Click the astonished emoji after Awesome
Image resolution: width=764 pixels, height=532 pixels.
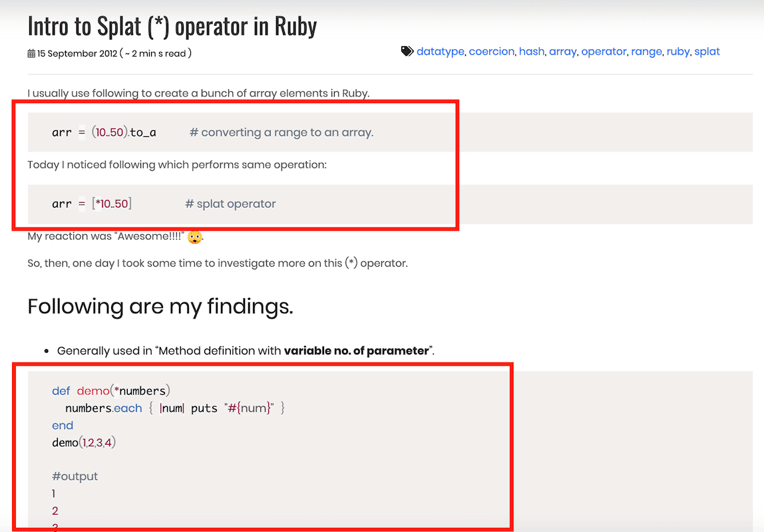pos(194,237)
